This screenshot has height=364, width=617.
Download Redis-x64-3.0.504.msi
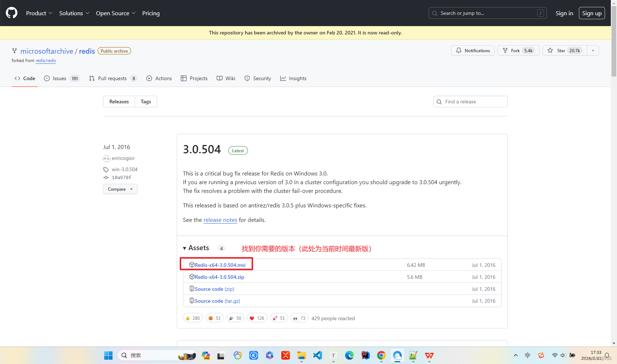point(220,265)
